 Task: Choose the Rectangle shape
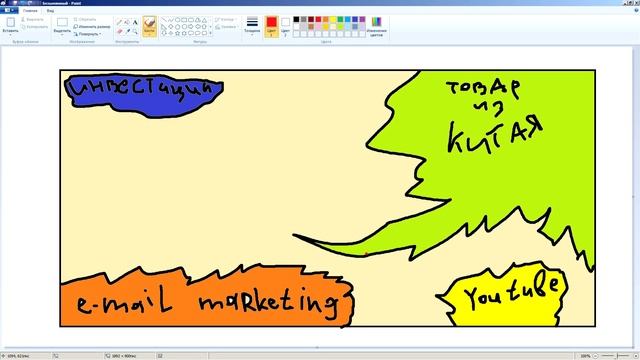pos(184,20)
